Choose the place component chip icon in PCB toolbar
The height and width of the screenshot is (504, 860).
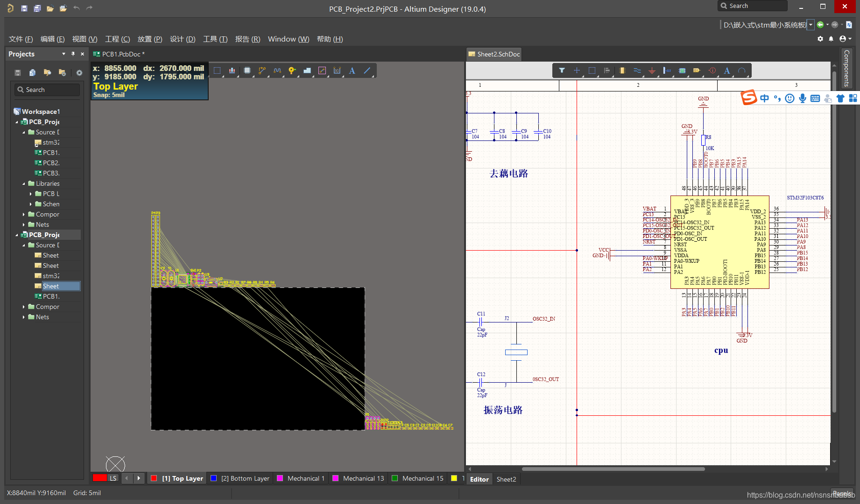[247, 70]
